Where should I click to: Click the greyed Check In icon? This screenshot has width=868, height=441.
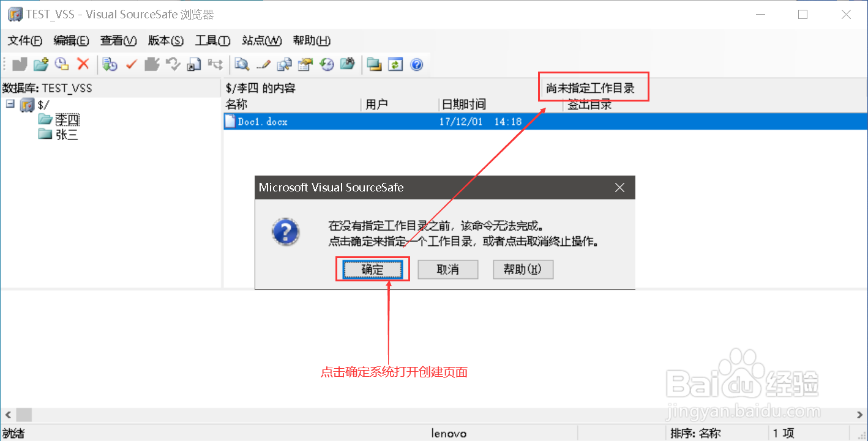coord(152,64)
